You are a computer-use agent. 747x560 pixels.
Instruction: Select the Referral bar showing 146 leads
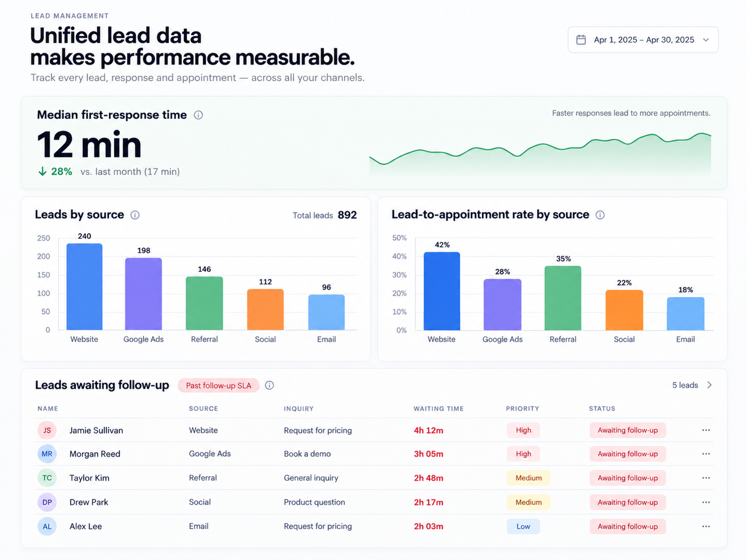tap(204, 303)
